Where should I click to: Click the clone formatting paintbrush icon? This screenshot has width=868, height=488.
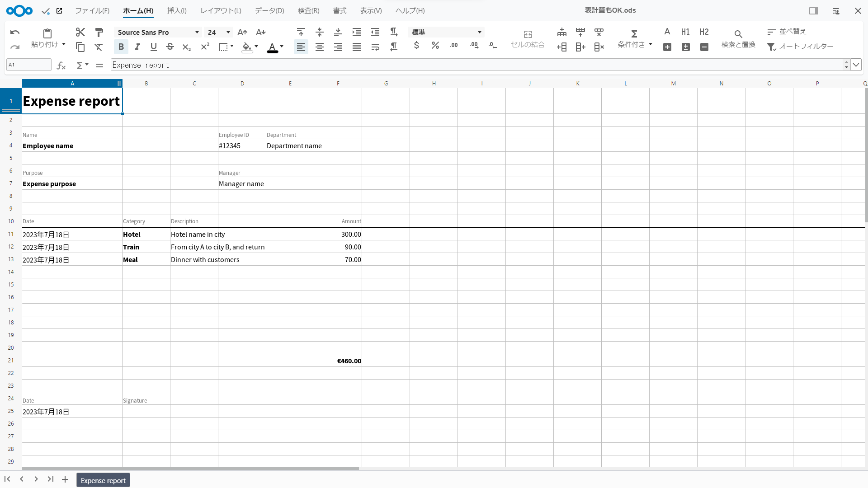coord(99,32)
